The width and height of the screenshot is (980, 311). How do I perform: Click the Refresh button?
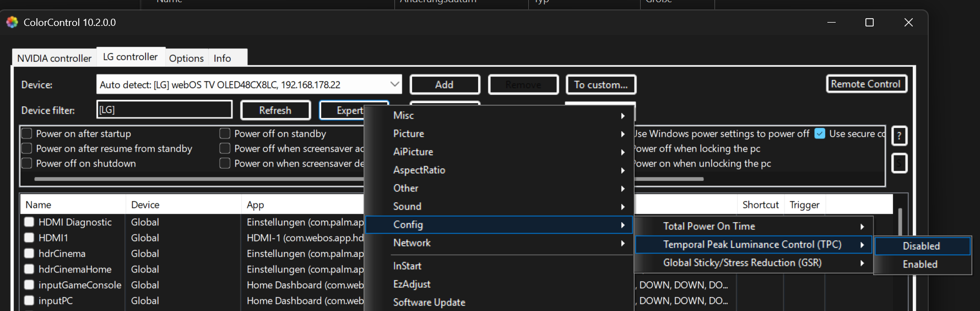(x=275, y=110)
